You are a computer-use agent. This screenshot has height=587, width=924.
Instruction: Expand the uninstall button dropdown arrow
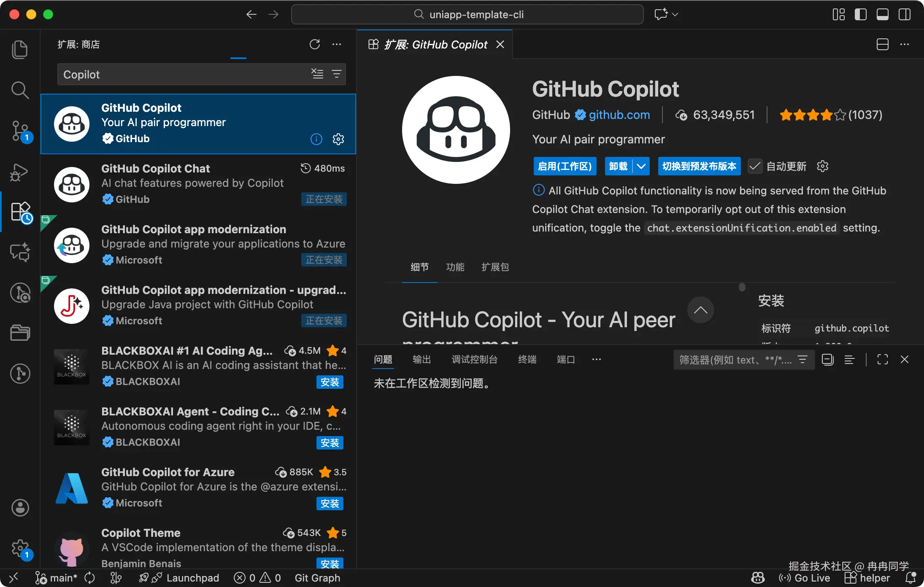click(641, 166)
